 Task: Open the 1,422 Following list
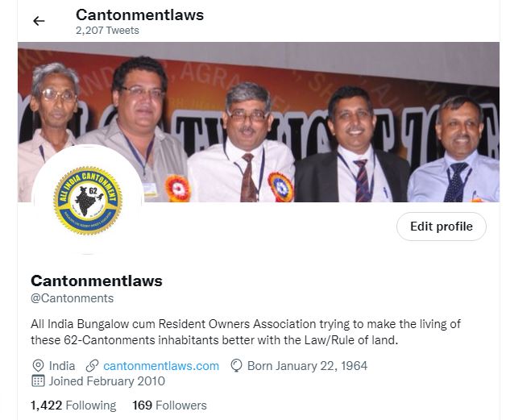(x=73, y=405)
